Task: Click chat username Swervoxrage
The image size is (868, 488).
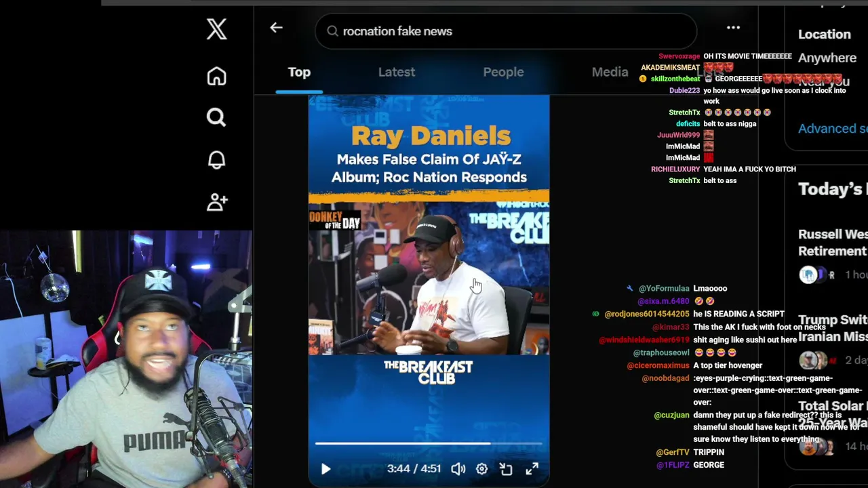Action: (679, 56)
